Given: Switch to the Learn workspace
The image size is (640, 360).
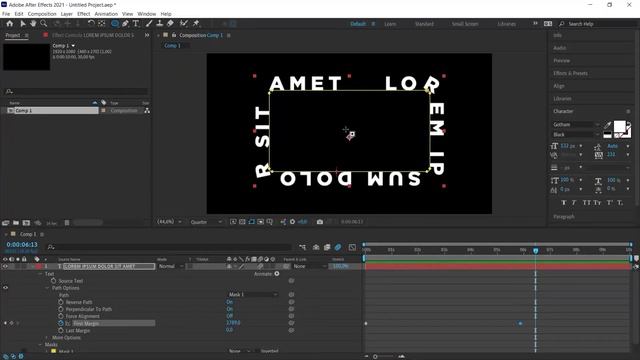Looking at the screenshot, I should 390,24.
